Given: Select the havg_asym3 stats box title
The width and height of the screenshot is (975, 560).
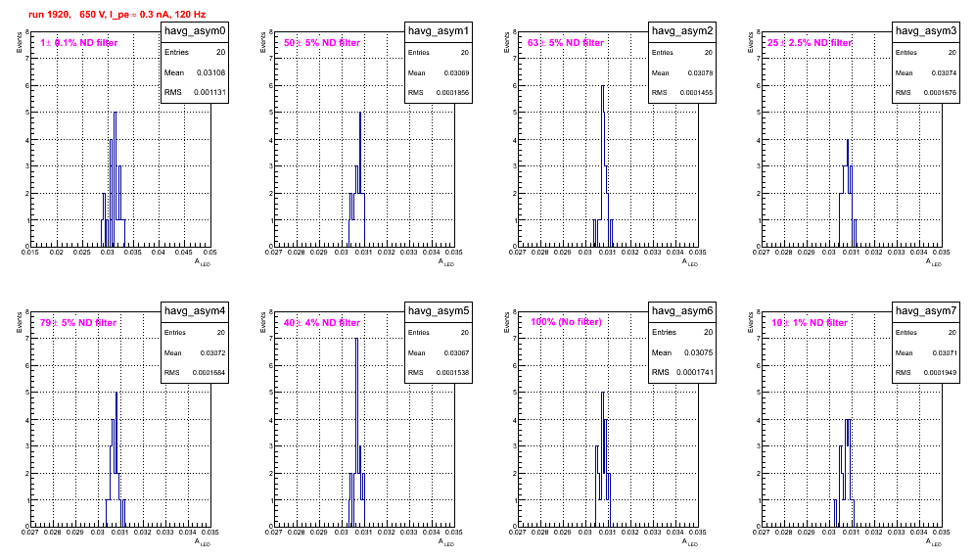Looking at the screenshot, I should pos(926,31).
